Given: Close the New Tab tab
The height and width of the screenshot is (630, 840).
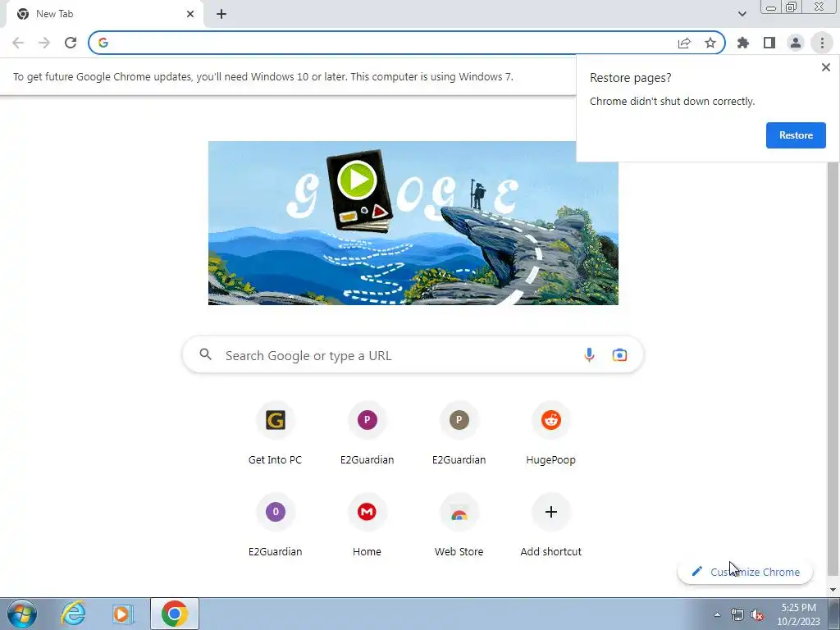Looking at the screenshot, I should click(x=190, y=14).
